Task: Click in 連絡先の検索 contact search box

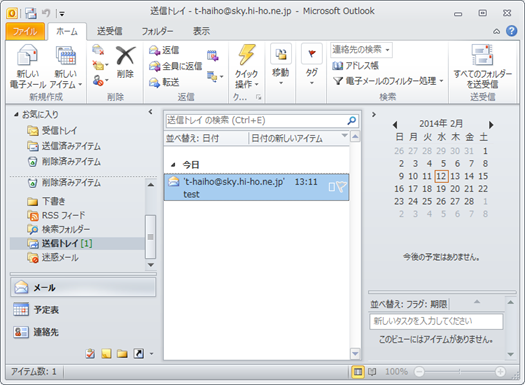Action: coord(361,50)
